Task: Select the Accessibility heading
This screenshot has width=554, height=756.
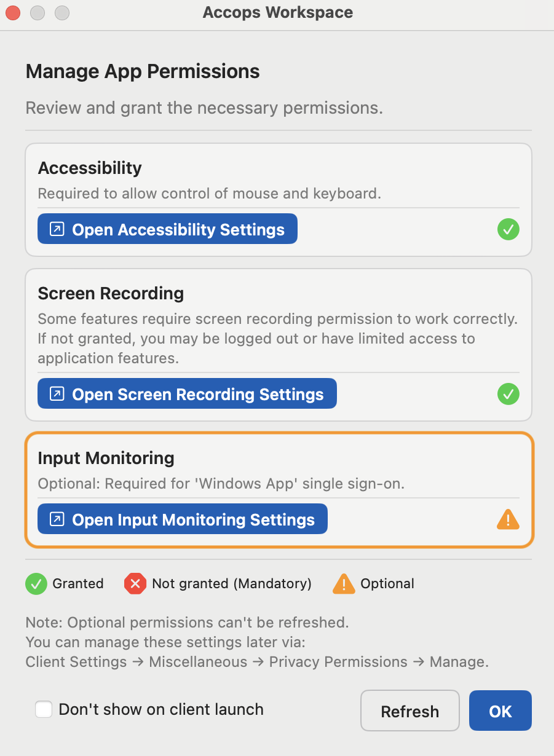Action: click(90, 168)
